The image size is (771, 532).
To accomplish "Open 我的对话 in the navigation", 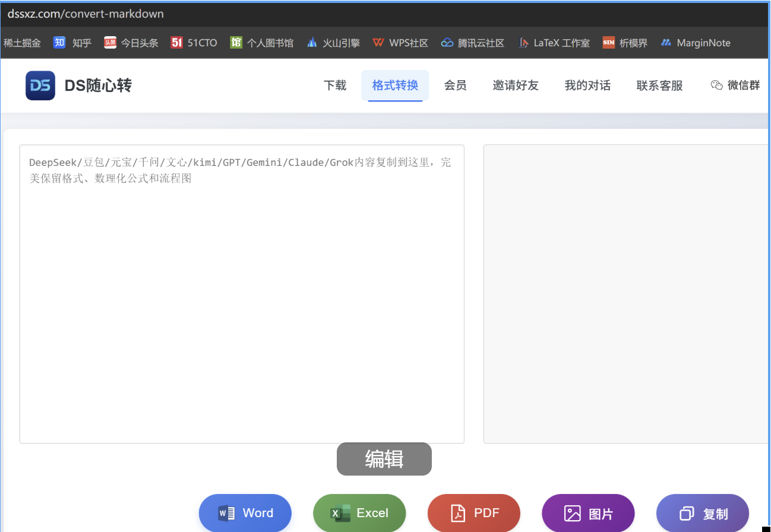I will (587, 85).
